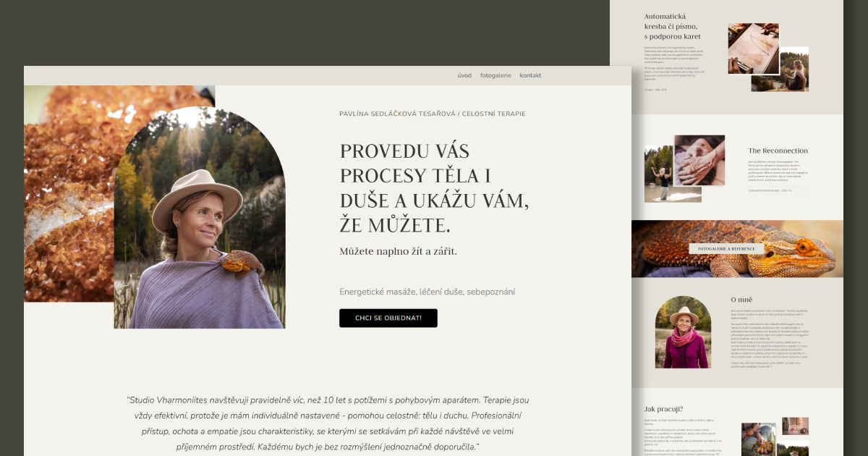Open the úvod navigation link
The height and width of the screenshot is (456, 868).
click(464, 75)
